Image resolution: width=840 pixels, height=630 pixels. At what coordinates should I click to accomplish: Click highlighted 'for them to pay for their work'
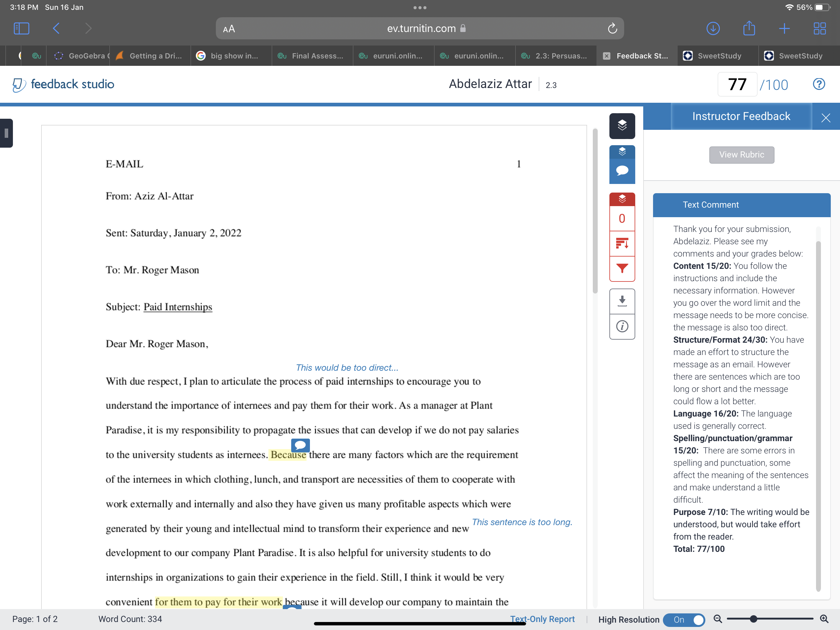click(218, 602)
